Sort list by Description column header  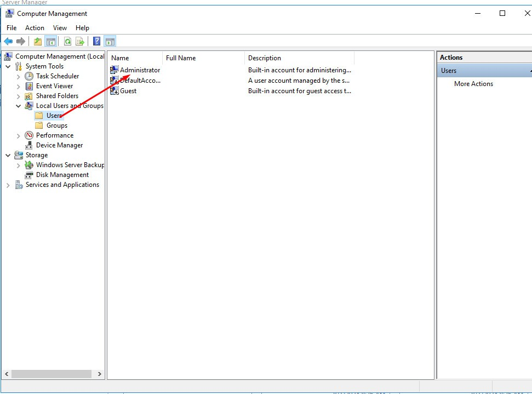[x=265, y=58]
